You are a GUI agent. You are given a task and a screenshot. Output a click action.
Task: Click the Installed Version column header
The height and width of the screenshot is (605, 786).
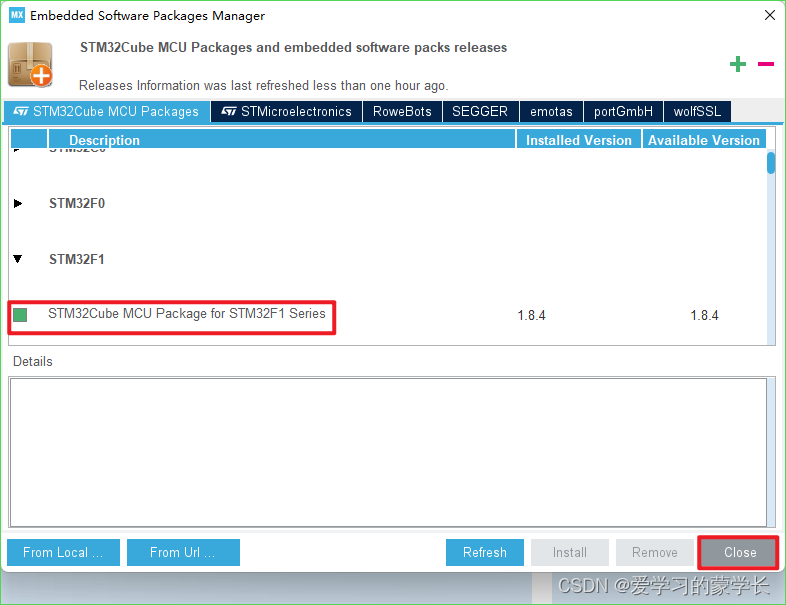pyautogui.click(x=579, y=140)
